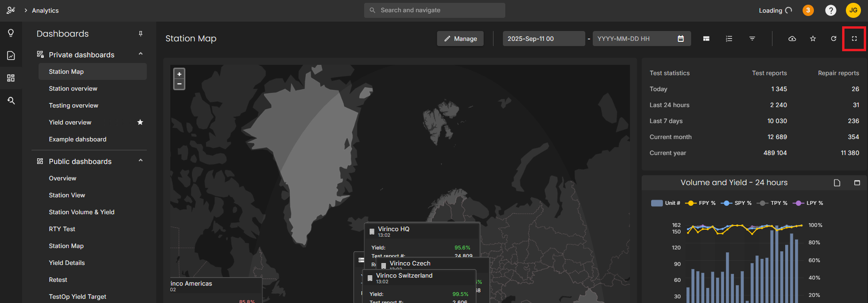The height and width of the screenshot is (303, 868).
Task: Click Last 7 days value 10 030
Action: pyautogui.click(x=777, y=121)
